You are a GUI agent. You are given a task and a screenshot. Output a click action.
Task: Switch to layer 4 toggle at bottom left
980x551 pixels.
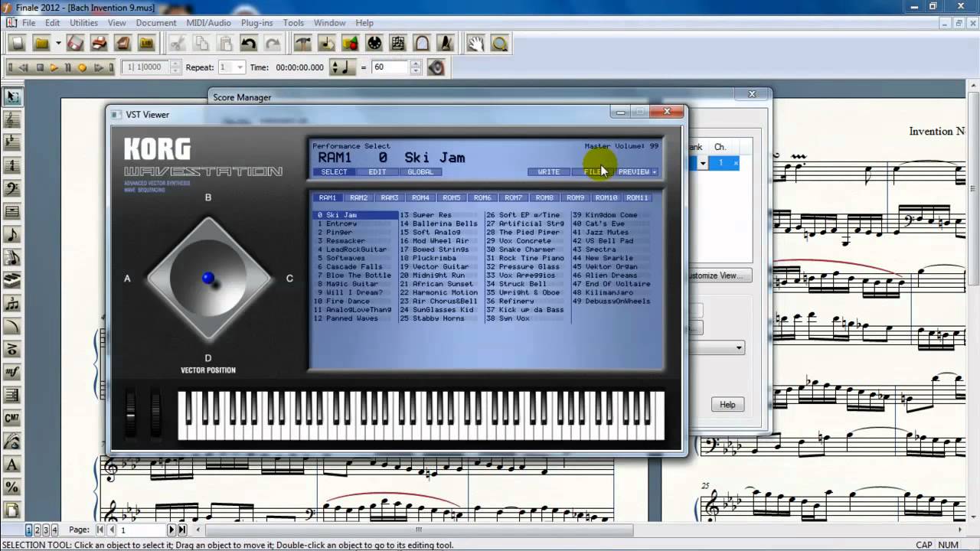tap(54, 530)
